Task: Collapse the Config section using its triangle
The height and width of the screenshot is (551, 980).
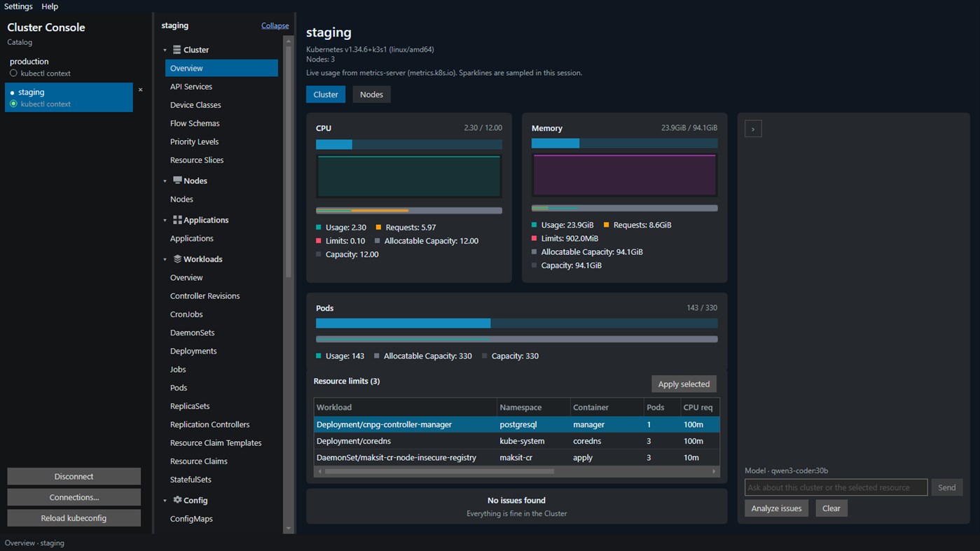Action: click(165, 501)
